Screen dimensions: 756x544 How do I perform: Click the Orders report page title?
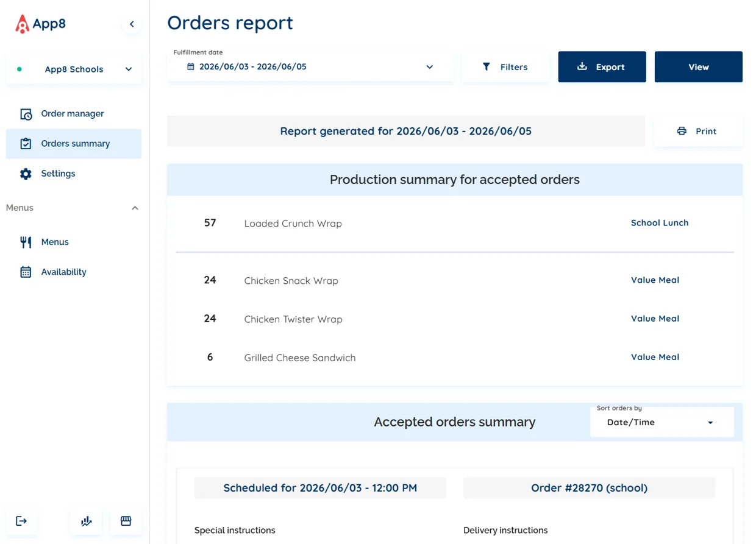point(230,23)
